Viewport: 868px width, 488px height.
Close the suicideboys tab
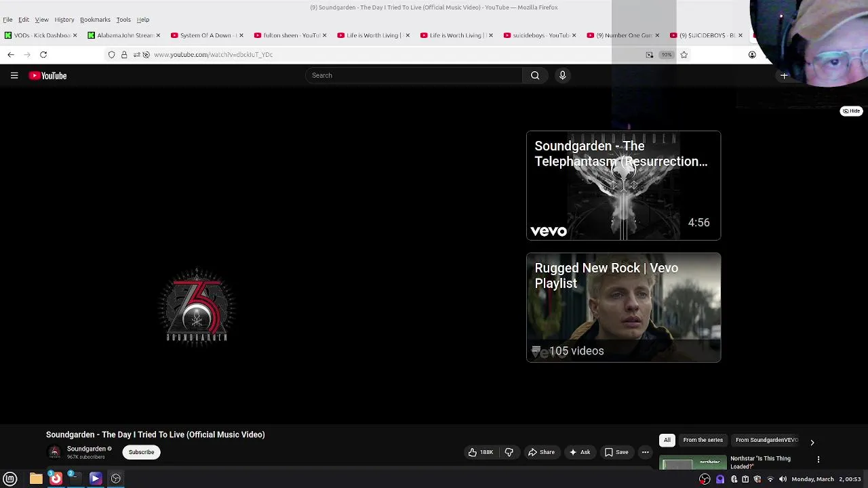pyautogui.click(x=574, y=35)
